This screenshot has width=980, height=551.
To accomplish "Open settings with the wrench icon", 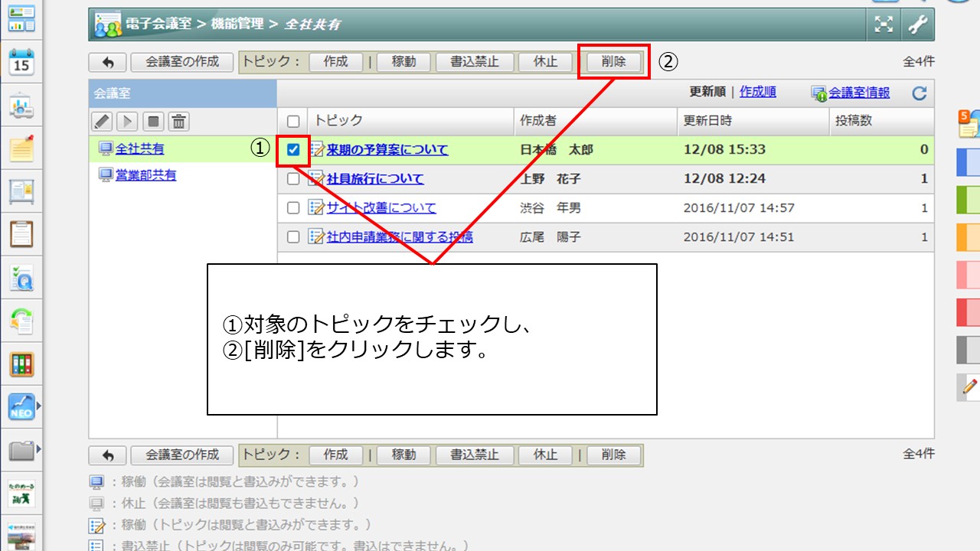I will (917, 24).
